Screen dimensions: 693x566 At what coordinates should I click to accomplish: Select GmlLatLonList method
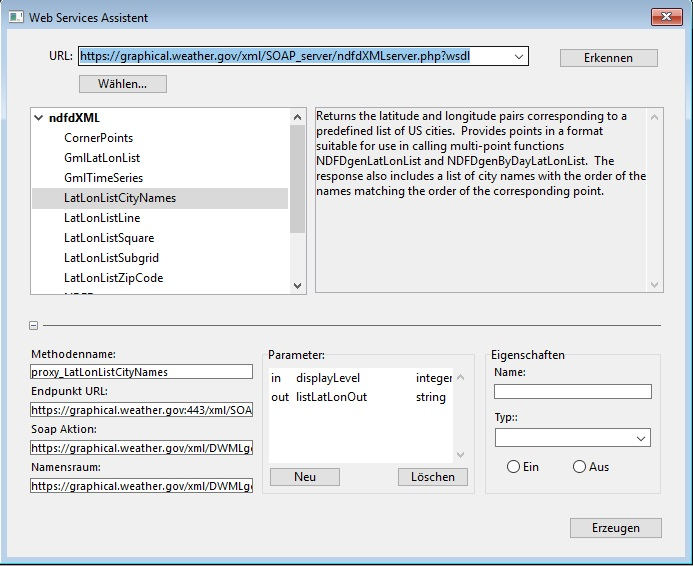(102, 158)
